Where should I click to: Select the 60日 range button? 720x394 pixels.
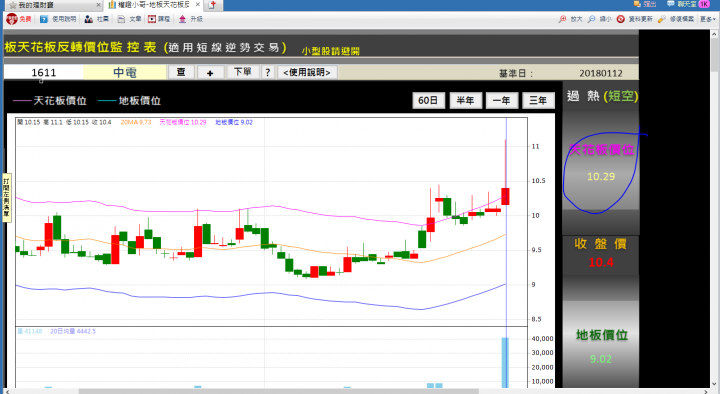click(x=428, y=101)
